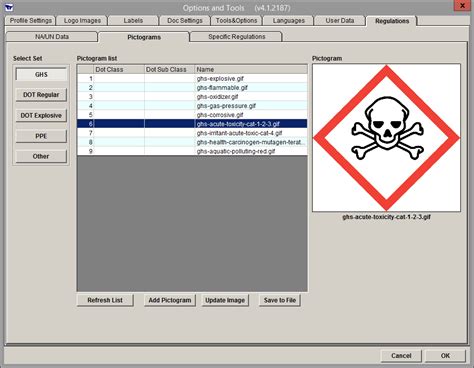The height and width of the screenshot is (368, 474).
Task: Click row number 1 cell
Action: pyautogui.click(x=86, y=79)
